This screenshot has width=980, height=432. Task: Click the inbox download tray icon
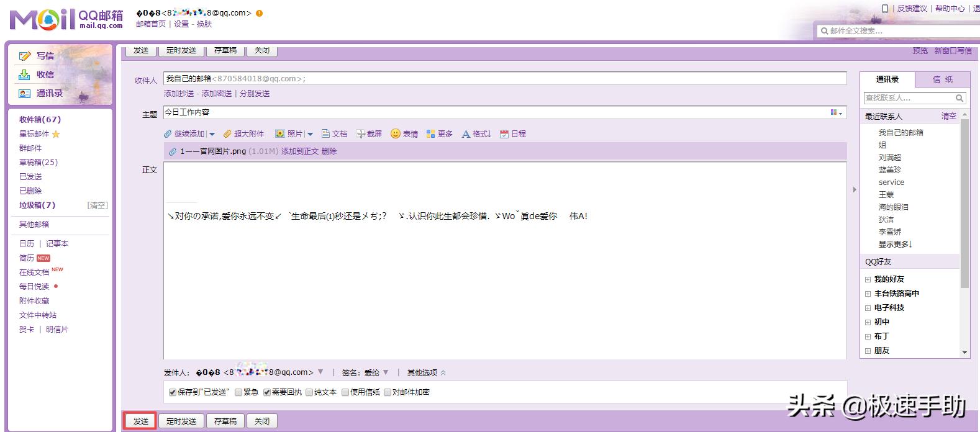(x=24, y=74)
